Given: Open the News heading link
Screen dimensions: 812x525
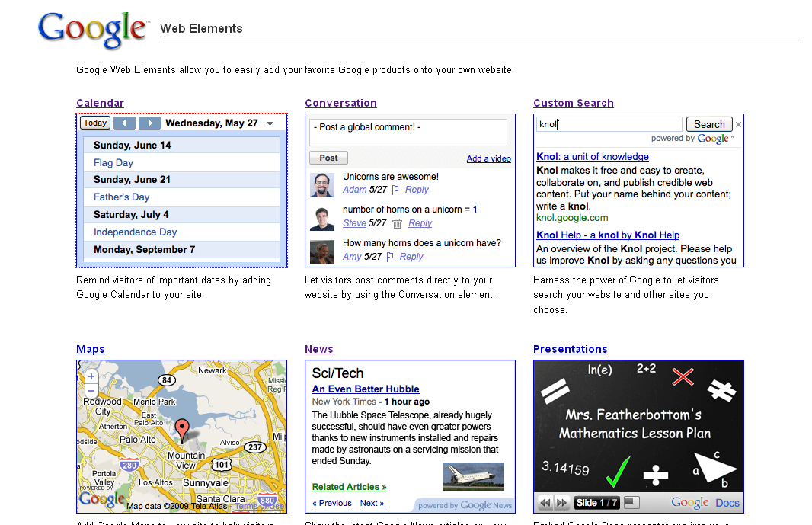Looking at the screenshot, I should point(319,349).
